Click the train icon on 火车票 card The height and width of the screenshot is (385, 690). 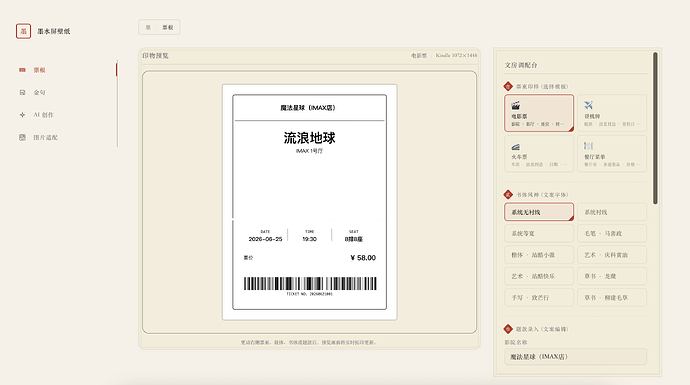coord(516,146)
